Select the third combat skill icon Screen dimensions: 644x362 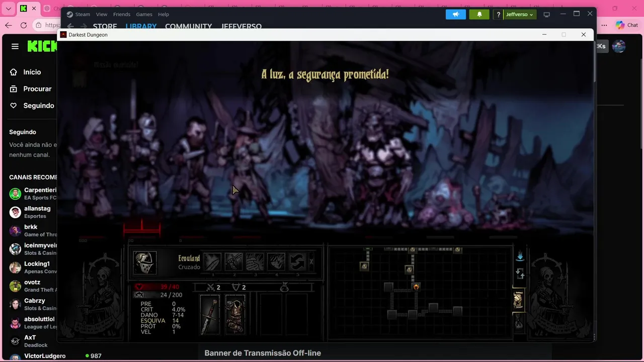click(255, 262)
